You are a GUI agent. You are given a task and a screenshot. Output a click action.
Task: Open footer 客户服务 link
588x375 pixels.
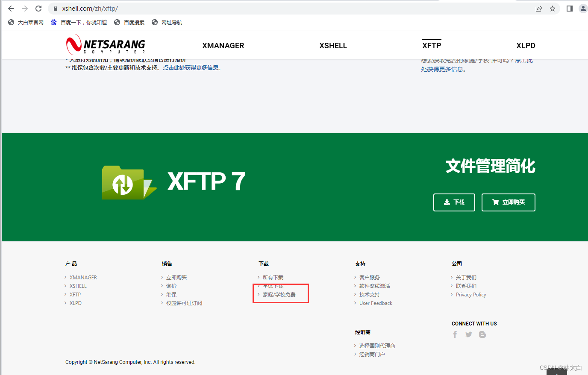coord(370,278)
